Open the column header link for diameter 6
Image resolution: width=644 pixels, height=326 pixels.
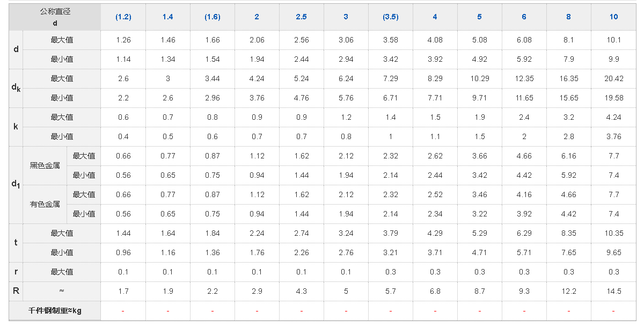(524, 17)
